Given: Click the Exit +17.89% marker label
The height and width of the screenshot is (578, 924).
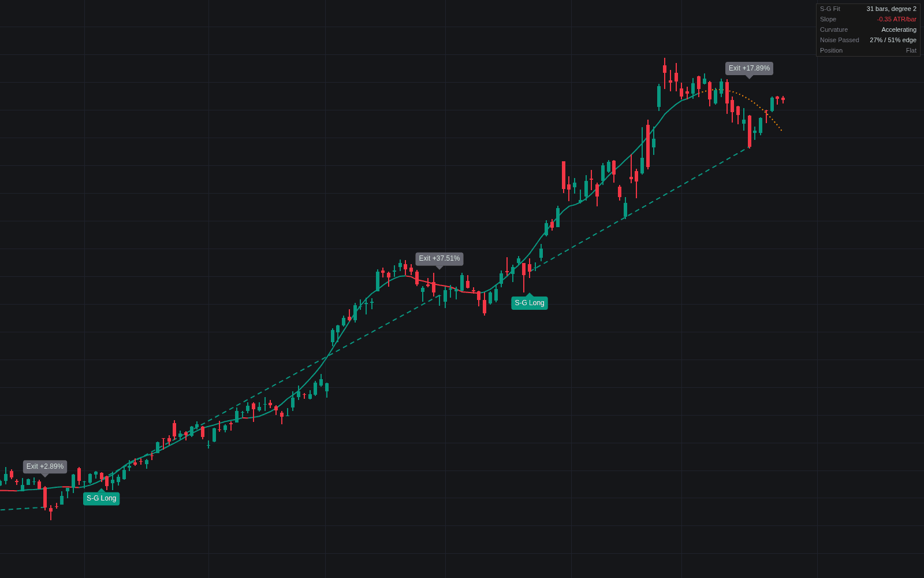Looking at the screenshot, I should click(749, 68).
